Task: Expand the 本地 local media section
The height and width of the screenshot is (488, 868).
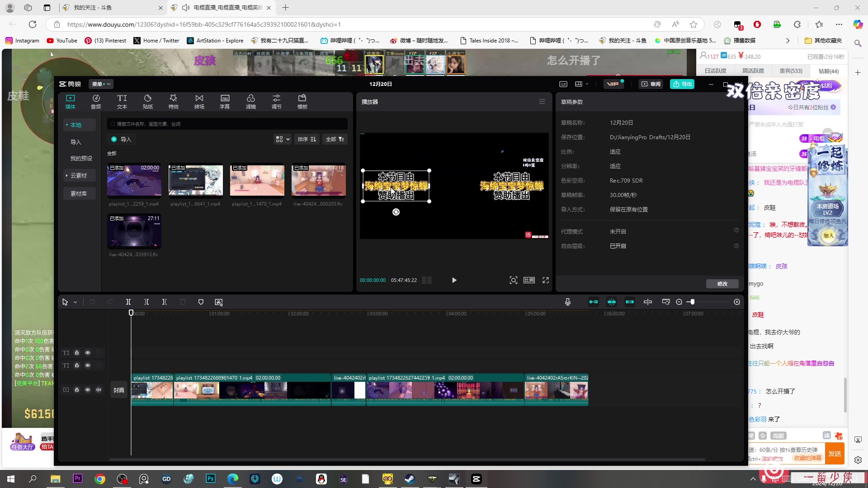Action: [75, 125]
